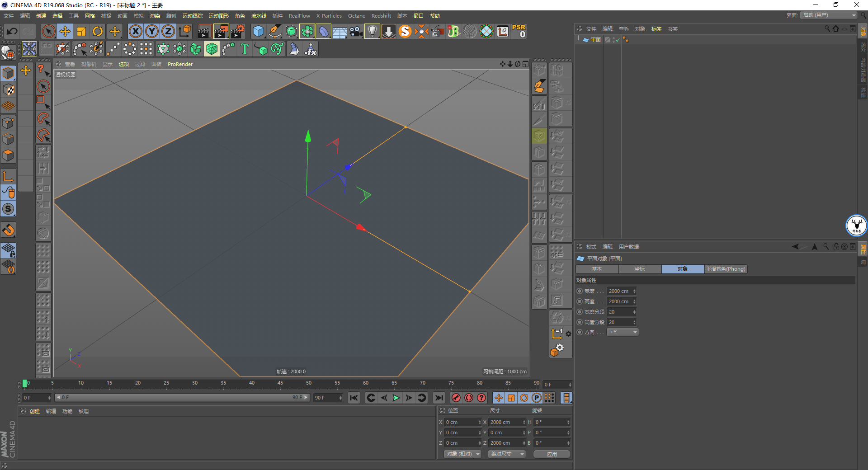Toggle Y axis lock
The image size is (868, 470).
coord(152,31)
